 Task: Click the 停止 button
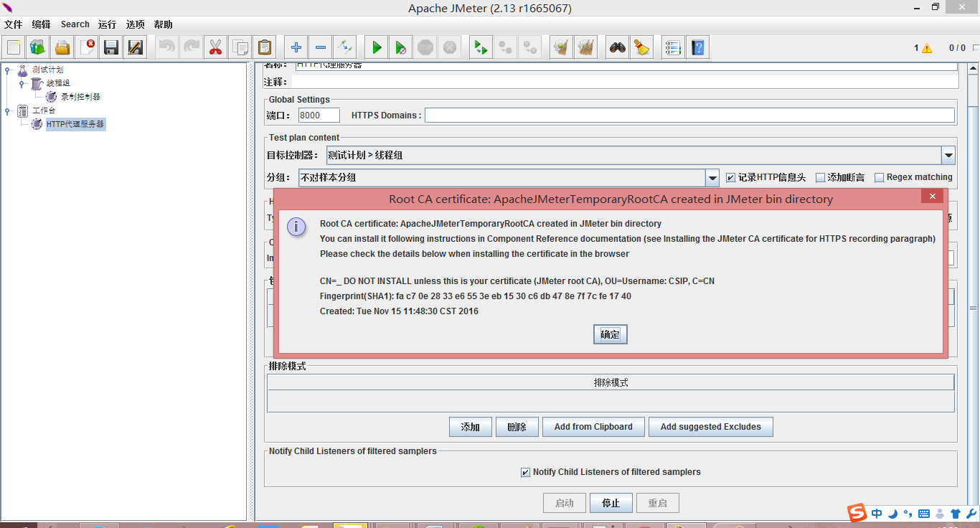coord(611,503)
